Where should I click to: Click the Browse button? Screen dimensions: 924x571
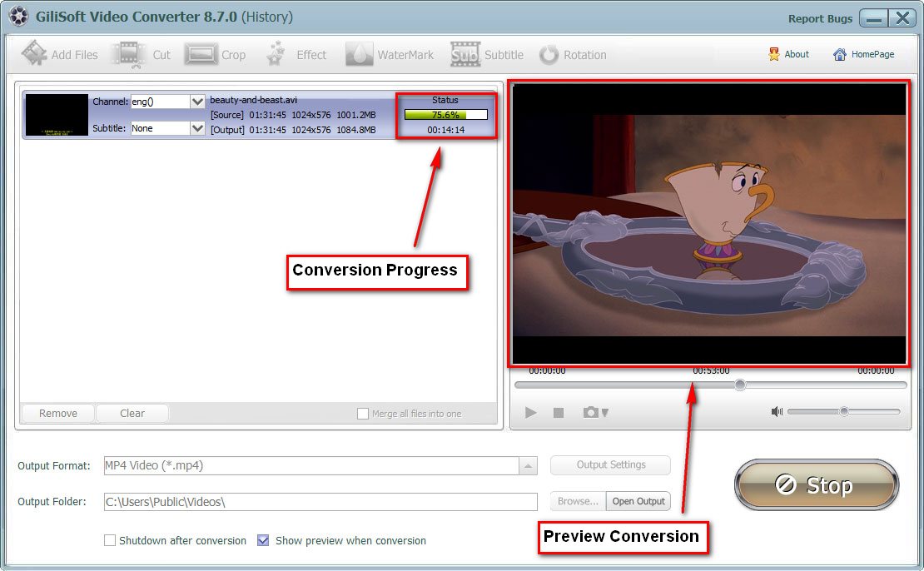click(x=578, y=501)
